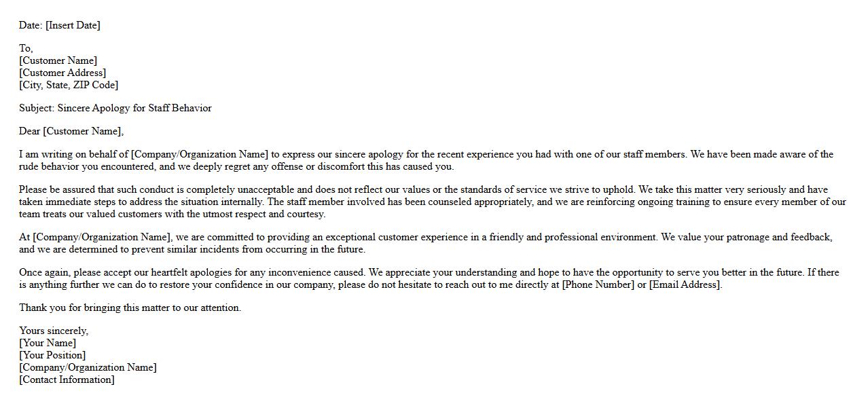Click [Company/Organization Name] after the word "At"
The image size is (868, 408).
pyautogui.click(x=102, y=237)
